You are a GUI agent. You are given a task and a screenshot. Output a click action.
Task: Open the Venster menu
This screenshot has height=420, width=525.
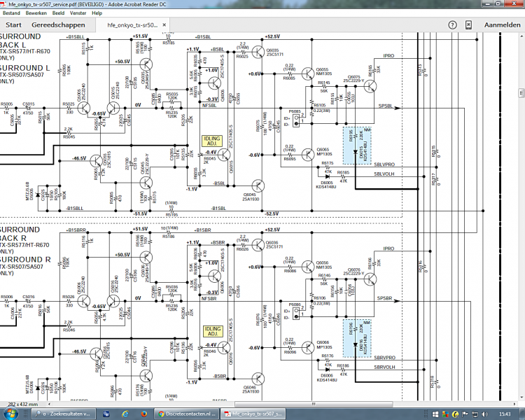click(x=78, y=13)
